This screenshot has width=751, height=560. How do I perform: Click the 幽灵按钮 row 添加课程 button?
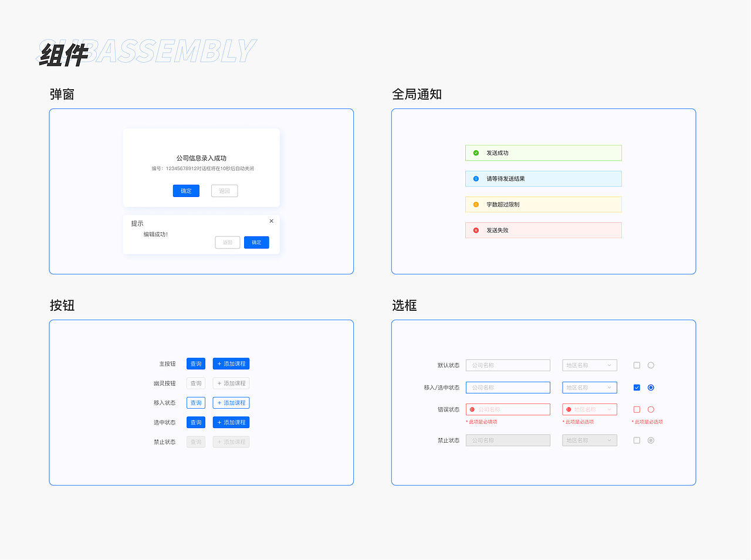coord(231,383)
